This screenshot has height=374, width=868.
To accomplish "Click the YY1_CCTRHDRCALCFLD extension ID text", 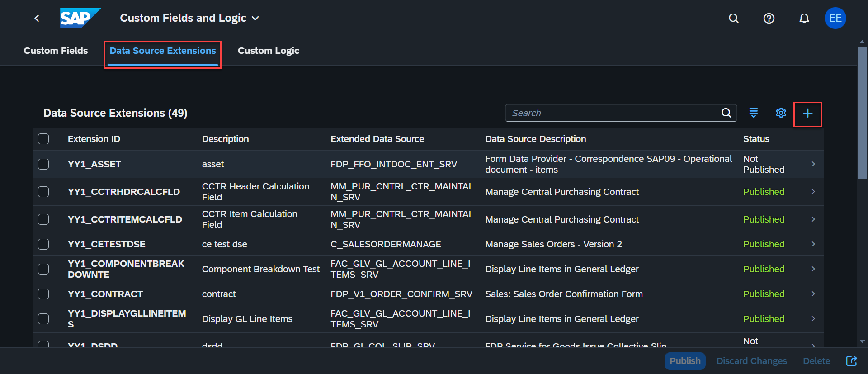I will click(x=124, y=192).
